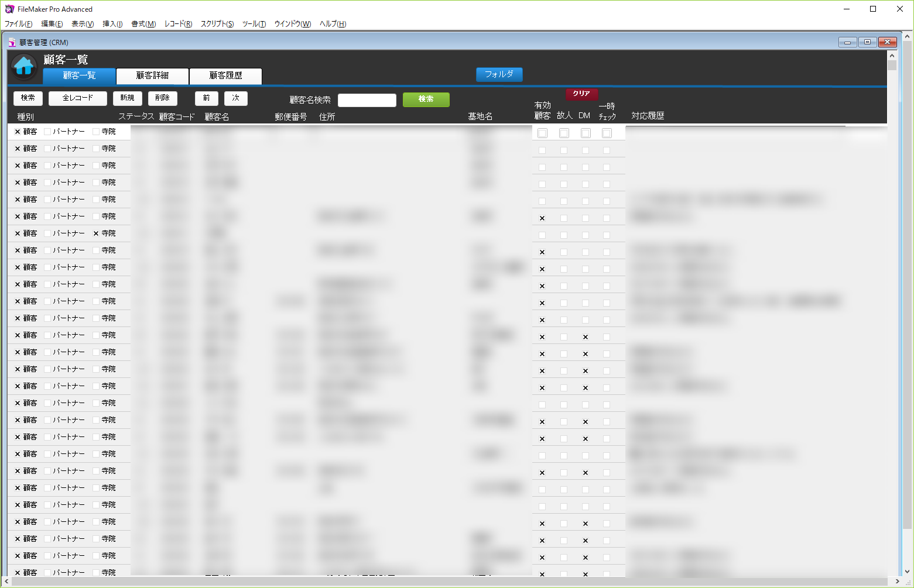Open the 挿入(I) menu

tap(112, 24)
